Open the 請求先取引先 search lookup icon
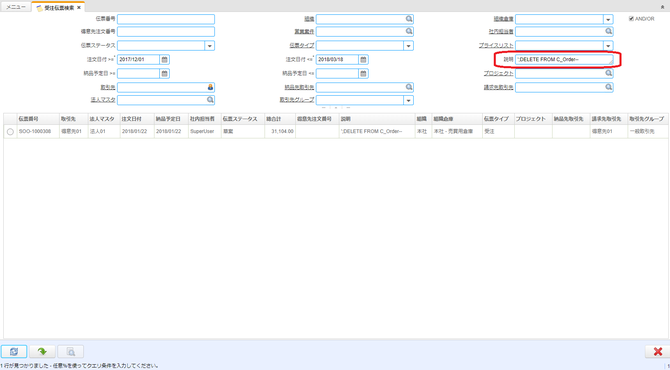This screenshot has height=370, width=670. point(608,87)
